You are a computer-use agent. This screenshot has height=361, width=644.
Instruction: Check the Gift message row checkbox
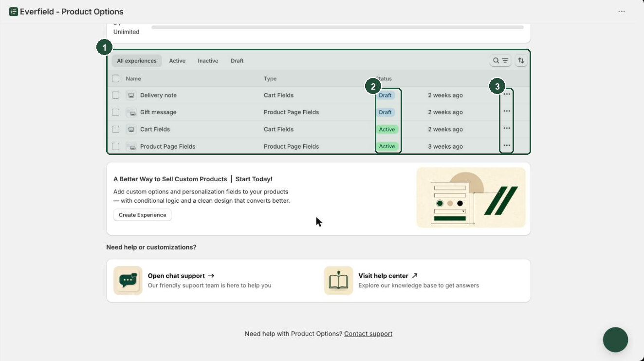[x=115, y=113]
